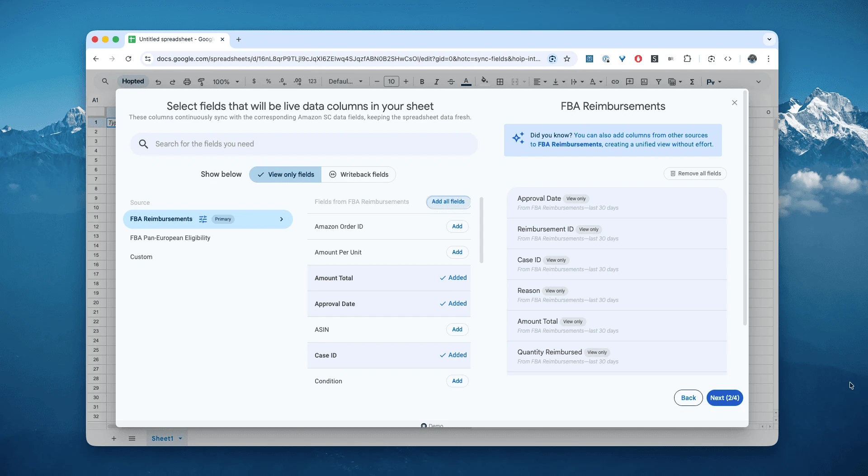
Task: Click the add new sheet plus icon
Action: point(114,438)
